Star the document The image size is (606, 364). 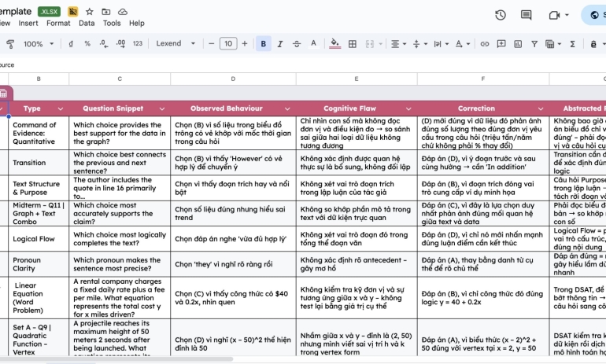89,12
